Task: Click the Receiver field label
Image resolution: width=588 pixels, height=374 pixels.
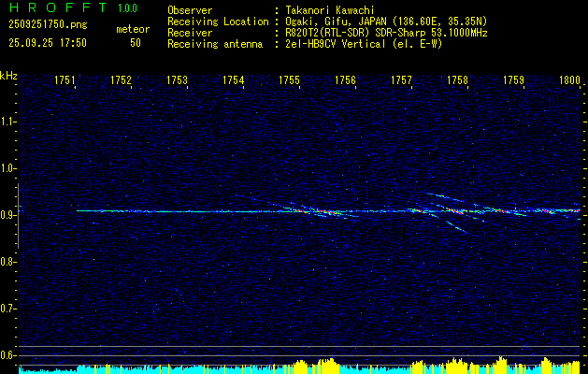Action: tap(190, 33)
